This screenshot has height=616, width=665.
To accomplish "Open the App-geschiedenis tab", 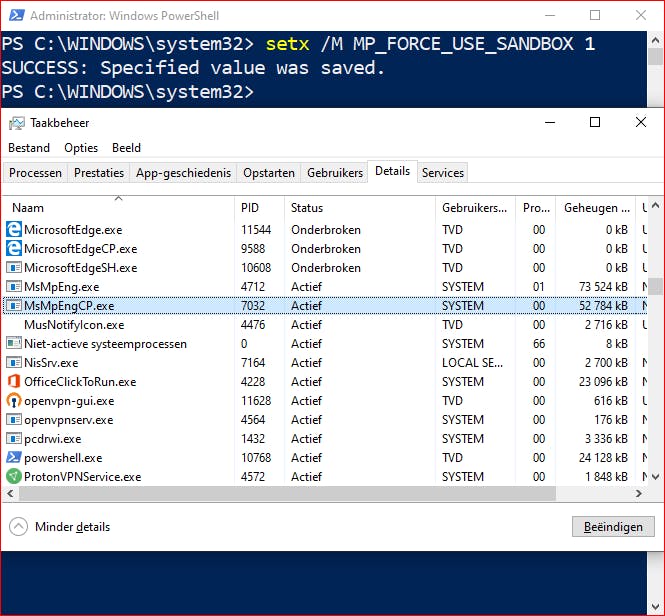I will pyautogui.click(x=183, y=173).
